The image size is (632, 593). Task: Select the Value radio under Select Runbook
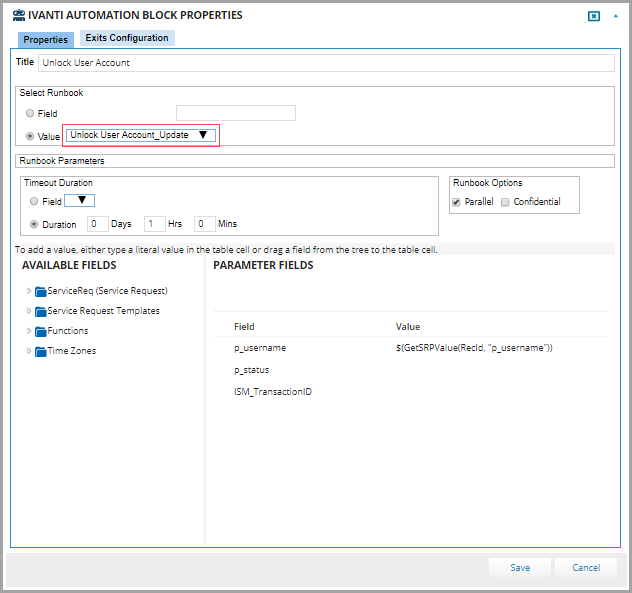(31, 135)
